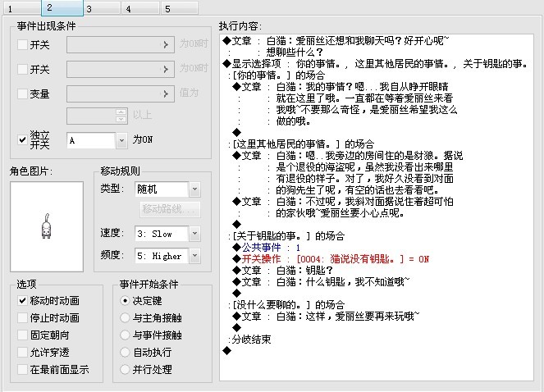This screenshot has height=392, width=544.
Task: Switch to event page tab 1
Action: (22, 8)
